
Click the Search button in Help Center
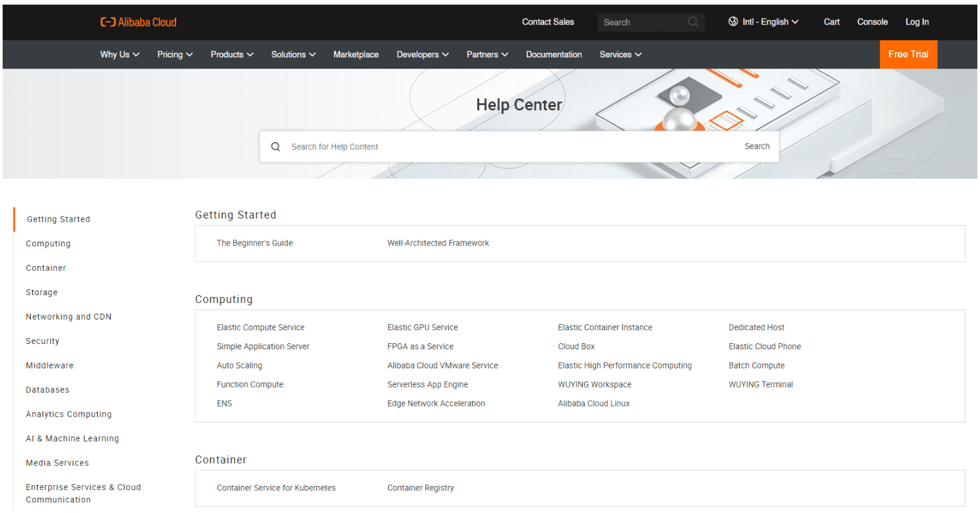click(757, 147)
